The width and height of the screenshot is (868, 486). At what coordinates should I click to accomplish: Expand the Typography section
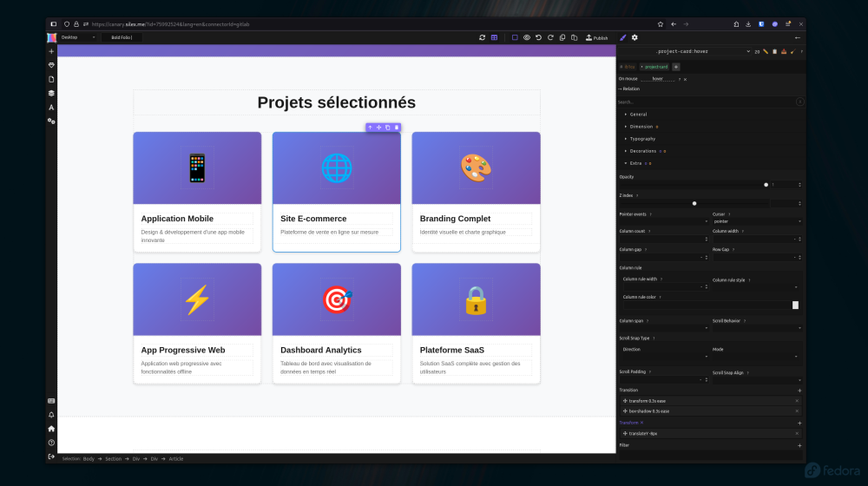(642, 139)
